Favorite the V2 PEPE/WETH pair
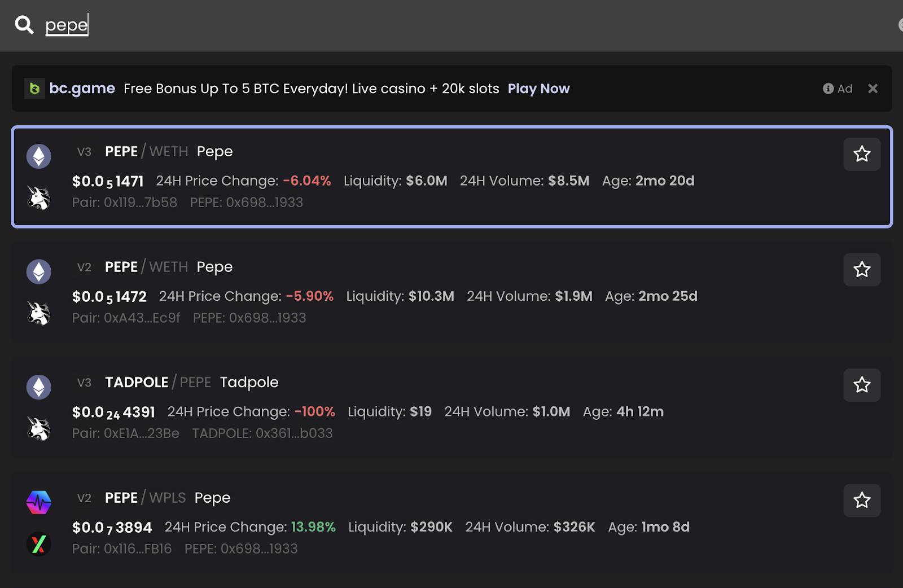Viewport: 903px width, 588px height. (862, 270)
